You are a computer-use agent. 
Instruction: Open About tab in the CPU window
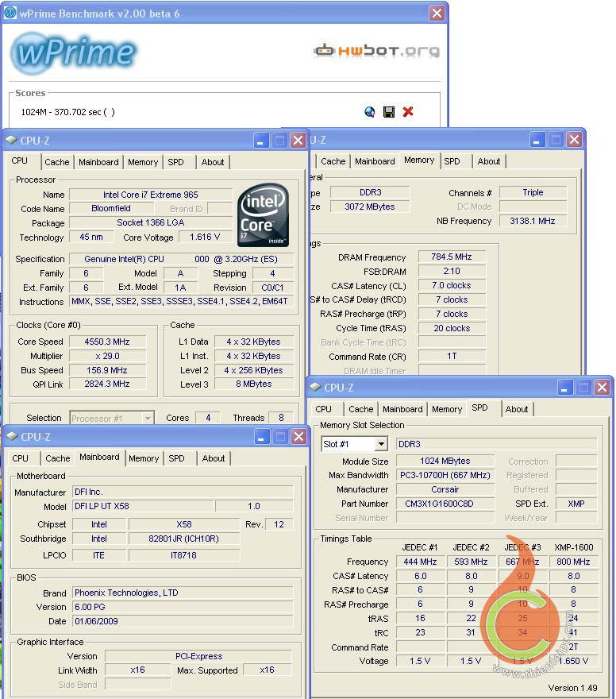pos(213,162)
